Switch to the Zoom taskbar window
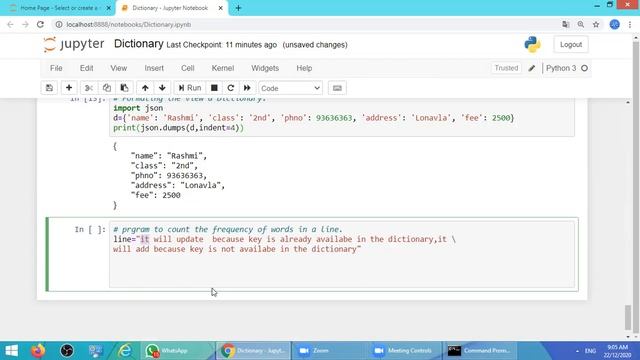The height and width of the screenshot is (360, 640). click(328, 351)
